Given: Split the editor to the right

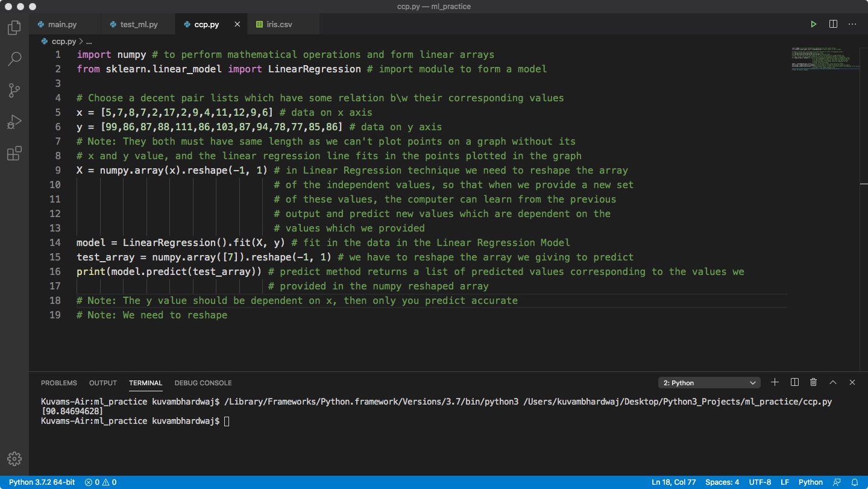Looking at the screenshot, I should click(x=833, y=24).
